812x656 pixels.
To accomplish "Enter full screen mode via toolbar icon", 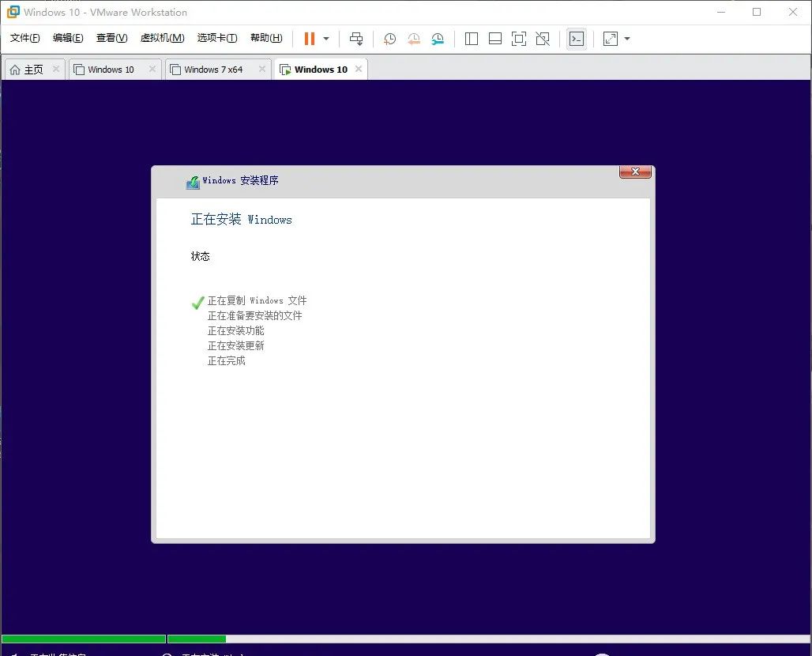I will coord(518,38).
